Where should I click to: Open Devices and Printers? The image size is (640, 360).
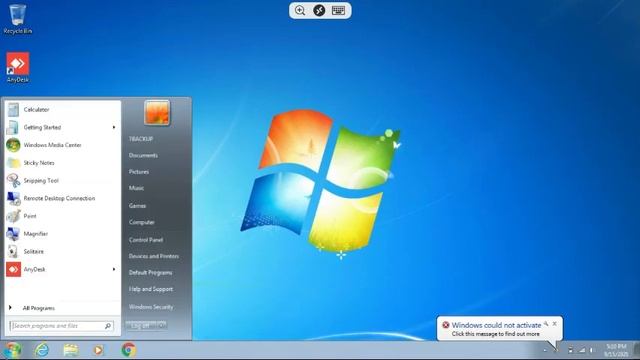(x=154, y=256)
